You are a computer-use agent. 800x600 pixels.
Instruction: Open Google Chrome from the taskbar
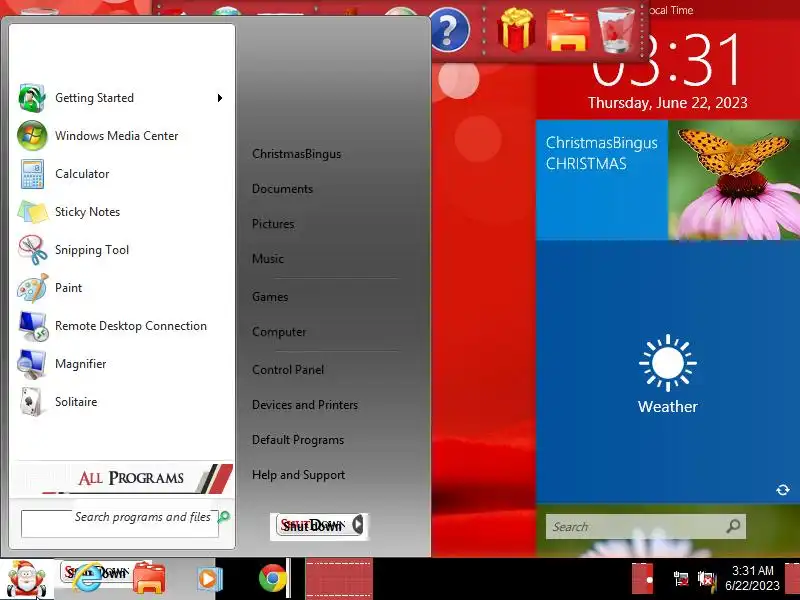pos(272,578)
